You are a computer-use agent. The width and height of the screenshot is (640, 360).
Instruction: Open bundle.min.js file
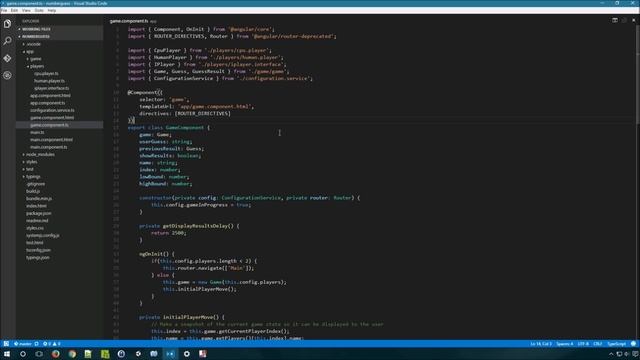coord(39,198)
